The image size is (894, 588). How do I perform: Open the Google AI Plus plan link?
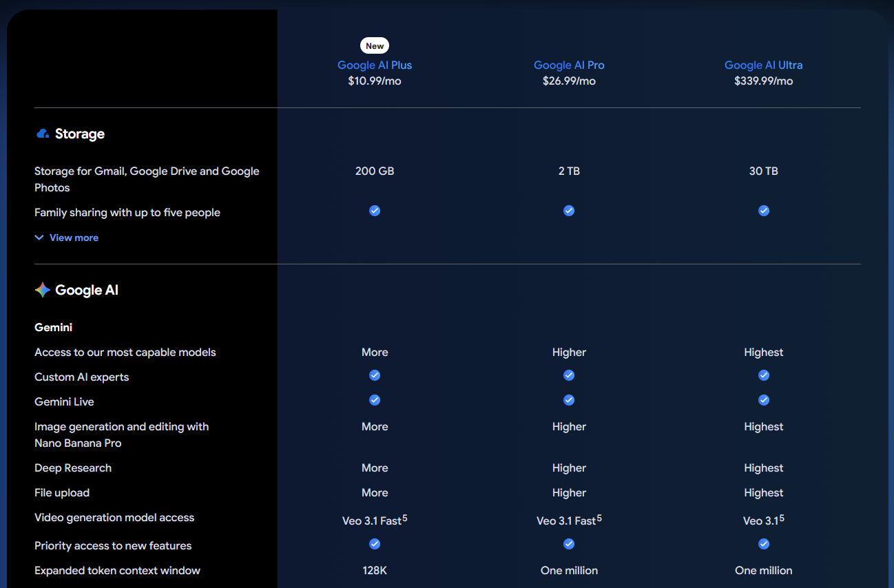(375, 65)
